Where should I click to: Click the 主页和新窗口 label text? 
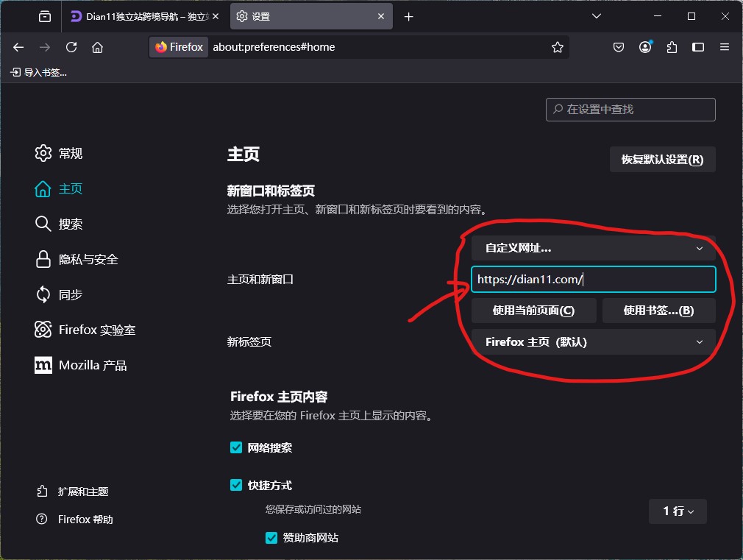click(260, 280)
